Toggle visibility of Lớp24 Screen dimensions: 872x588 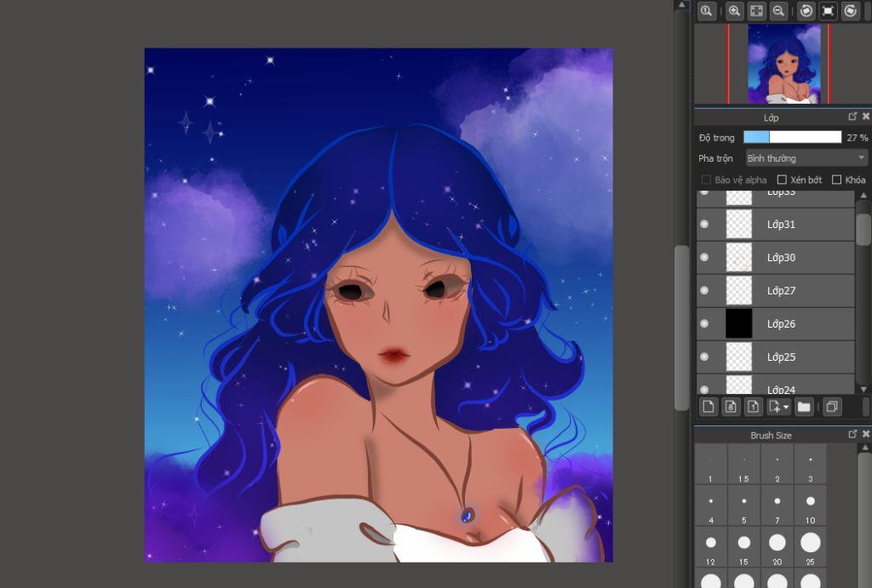[x=704, y=389]
